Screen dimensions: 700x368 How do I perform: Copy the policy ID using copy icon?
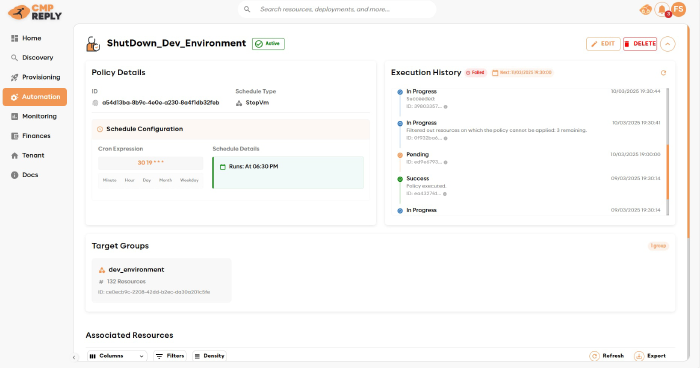coord(95,103)
